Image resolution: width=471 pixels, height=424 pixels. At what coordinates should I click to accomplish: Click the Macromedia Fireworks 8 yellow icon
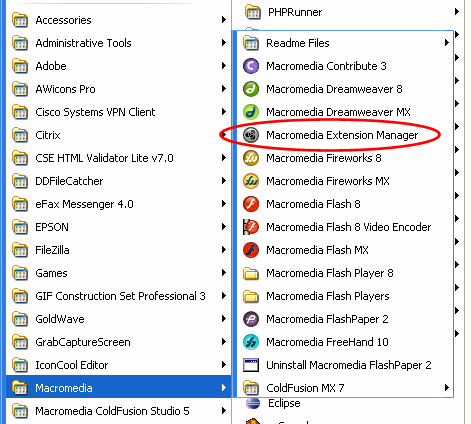coord(251,158)
